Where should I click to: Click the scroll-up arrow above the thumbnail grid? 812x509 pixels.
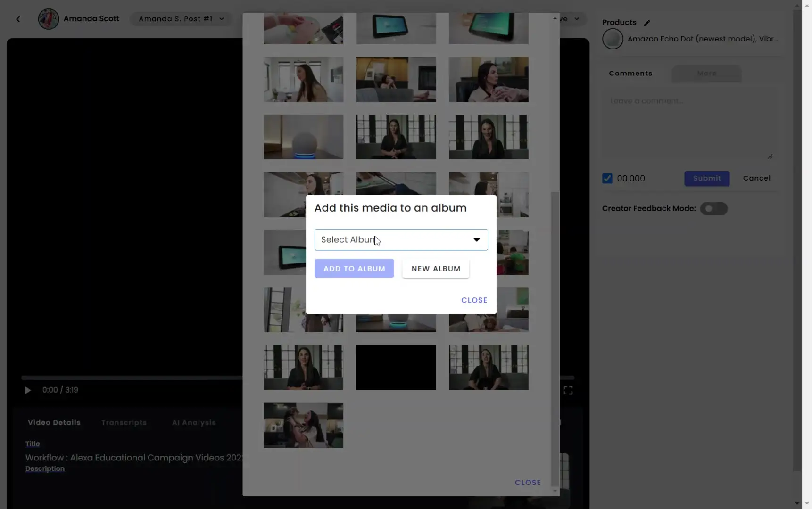[x=555, y=18]
